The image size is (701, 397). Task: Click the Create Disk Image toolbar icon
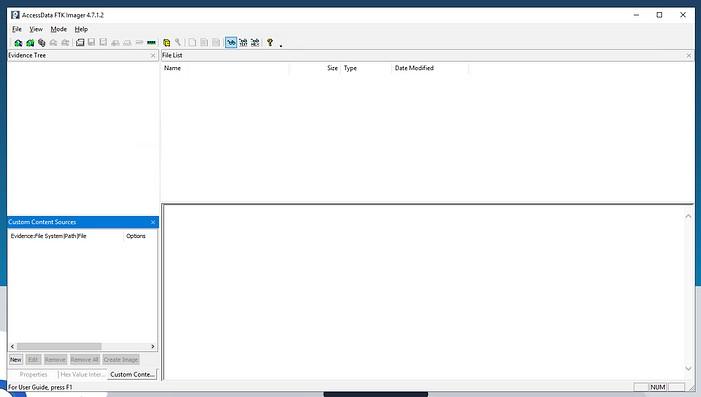80,42
